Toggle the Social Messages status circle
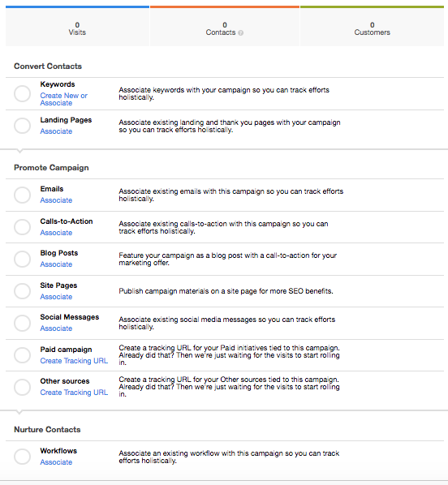The width and height of the screenshot is (448, 485). point(22,323)
